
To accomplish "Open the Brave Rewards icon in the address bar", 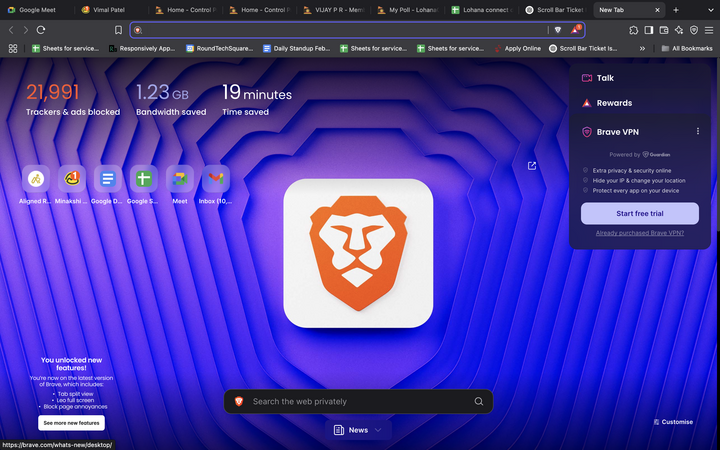I will [575, 30].
